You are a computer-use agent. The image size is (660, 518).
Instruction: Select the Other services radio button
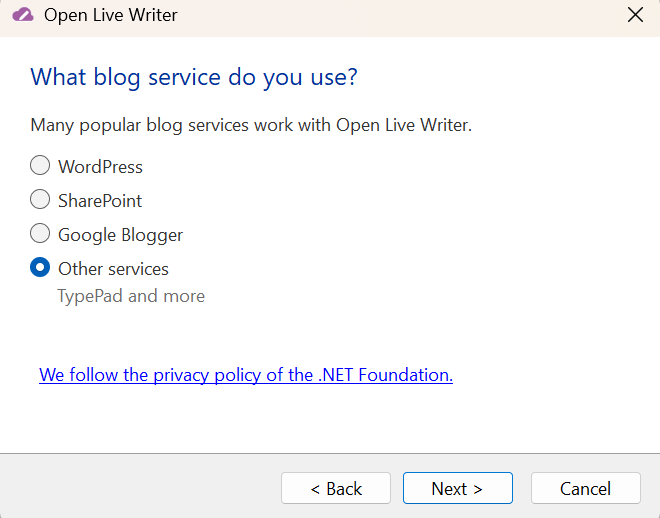pos(40,268)
